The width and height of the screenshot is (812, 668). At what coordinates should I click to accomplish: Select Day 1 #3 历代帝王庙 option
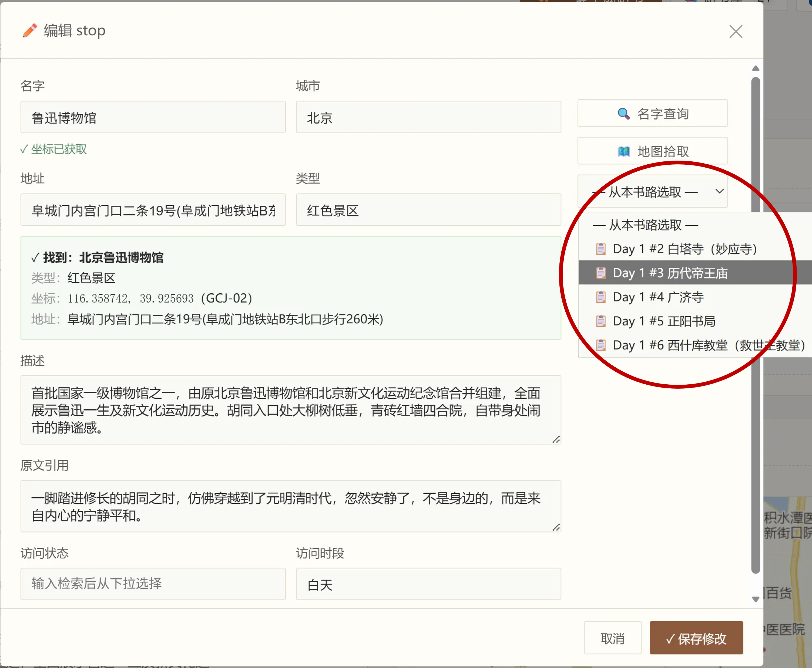695,273
